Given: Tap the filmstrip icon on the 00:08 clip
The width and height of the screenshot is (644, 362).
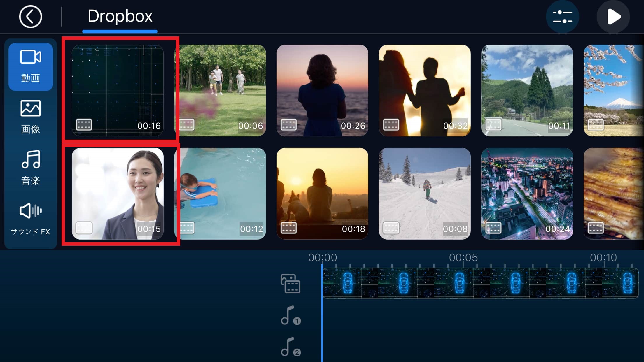Looking at the screenshot, I should click(x=391, y=228).
